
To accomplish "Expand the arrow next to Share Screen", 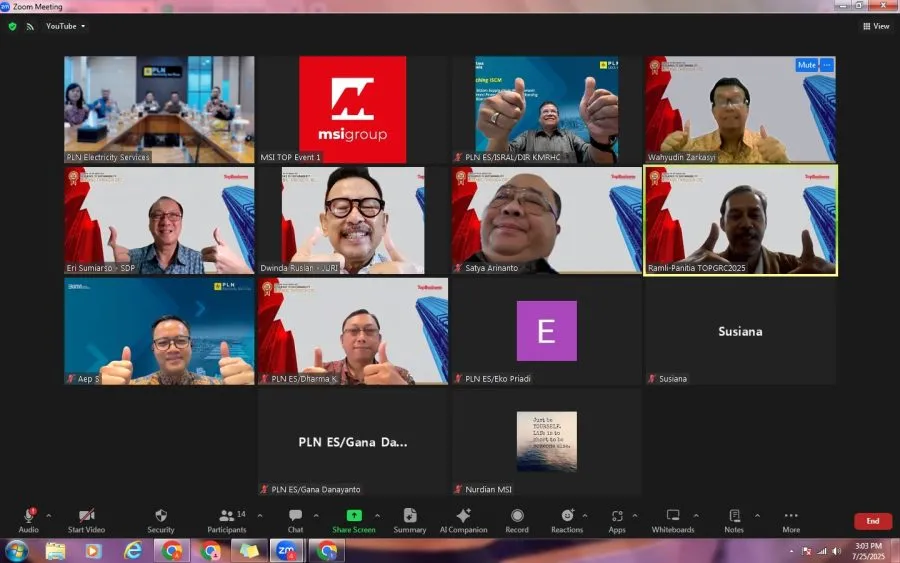I will pos(377,515).
